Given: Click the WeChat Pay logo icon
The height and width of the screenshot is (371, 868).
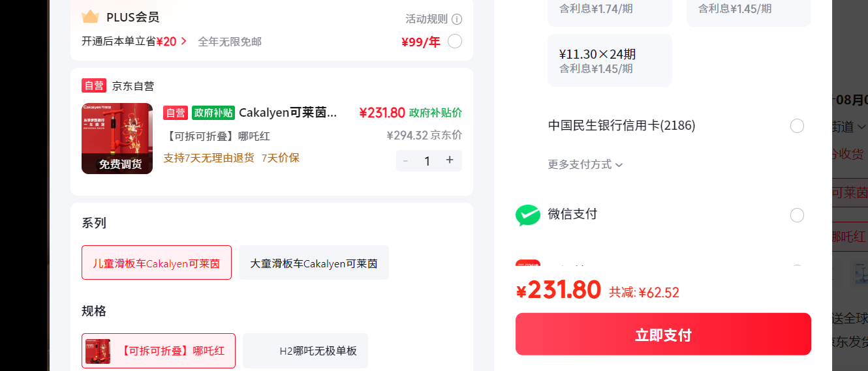Looking at the screenshot, I should 528,215.
